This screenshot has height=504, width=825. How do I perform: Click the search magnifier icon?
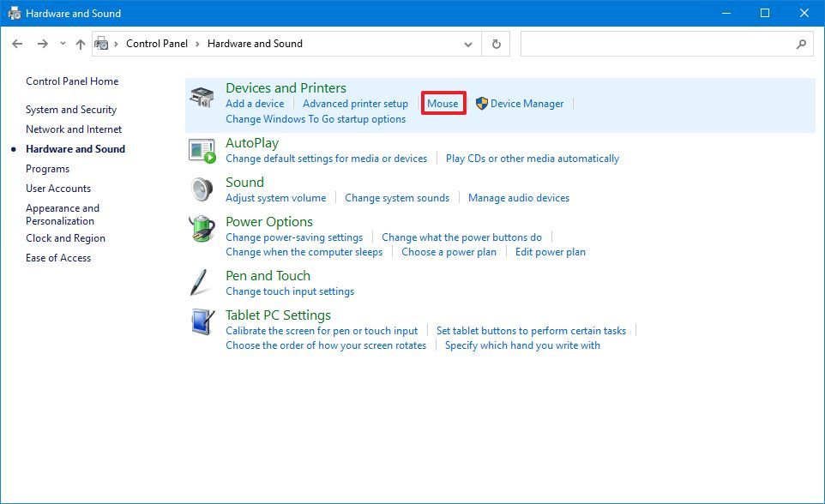point(800,44)
